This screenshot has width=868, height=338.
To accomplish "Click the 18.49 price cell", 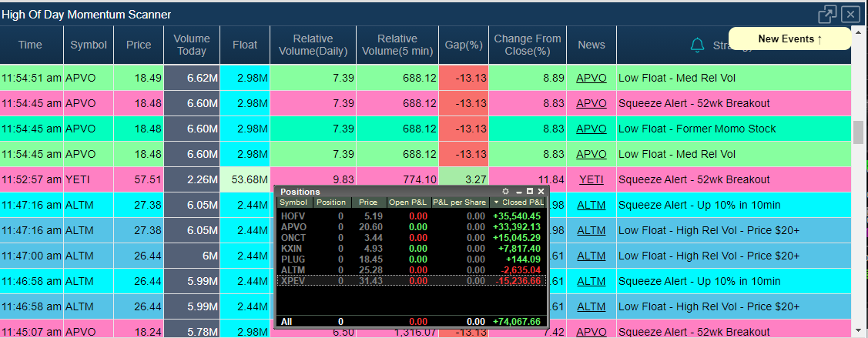I will 139,78.
